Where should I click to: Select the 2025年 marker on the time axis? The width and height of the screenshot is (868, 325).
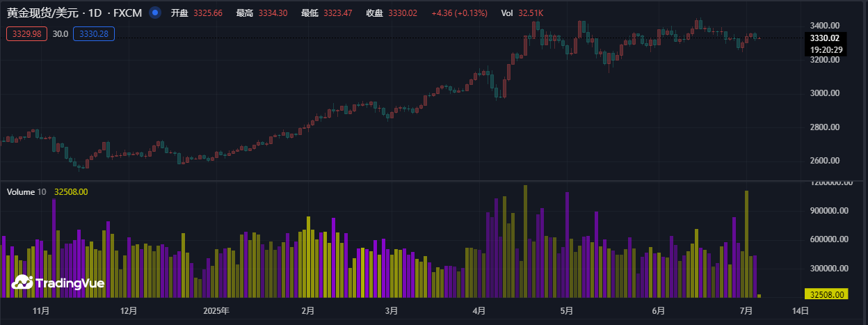click(216, 311)
